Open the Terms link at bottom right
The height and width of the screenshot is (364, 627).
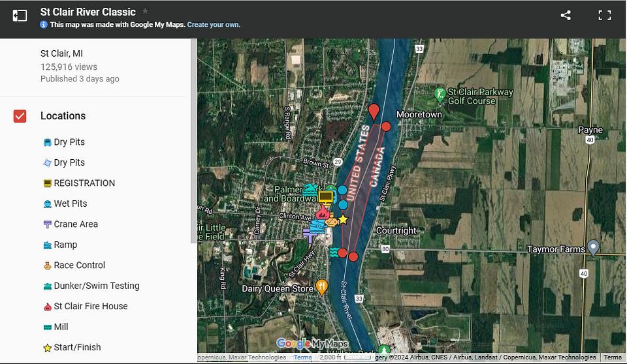click(612, 357)
